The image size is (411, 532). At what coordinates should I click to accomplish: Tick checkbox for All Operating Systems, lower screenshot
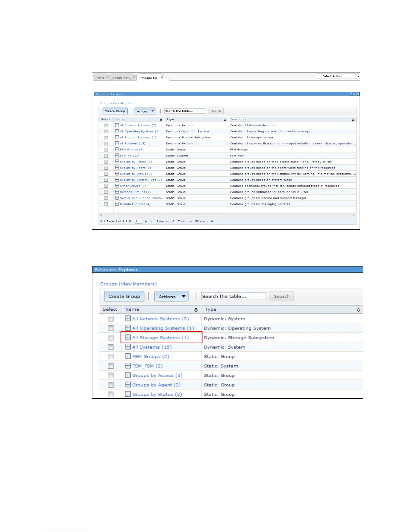(x=110, y=328)
